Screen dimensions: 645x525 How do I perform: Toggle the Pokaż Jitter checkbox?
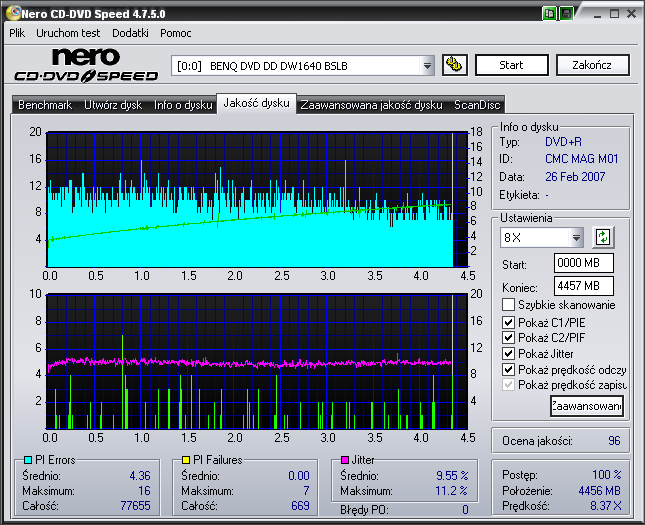click(x=508, y=354)
